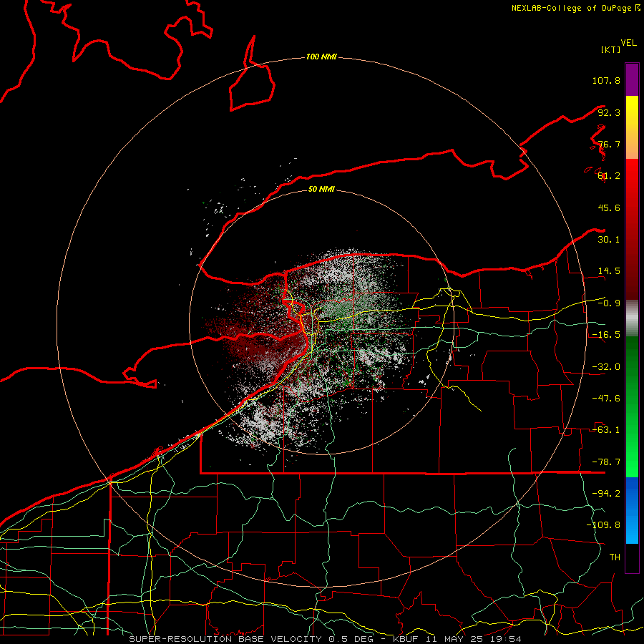
Task: Click the 107.8 velocity scale value
Action: (606, 80)
